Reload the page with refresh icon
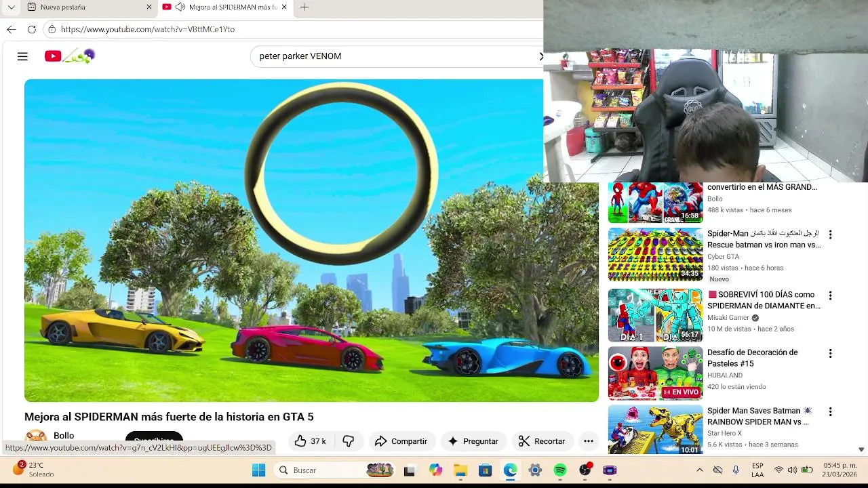The image size is (868, 488). (31, 29)
